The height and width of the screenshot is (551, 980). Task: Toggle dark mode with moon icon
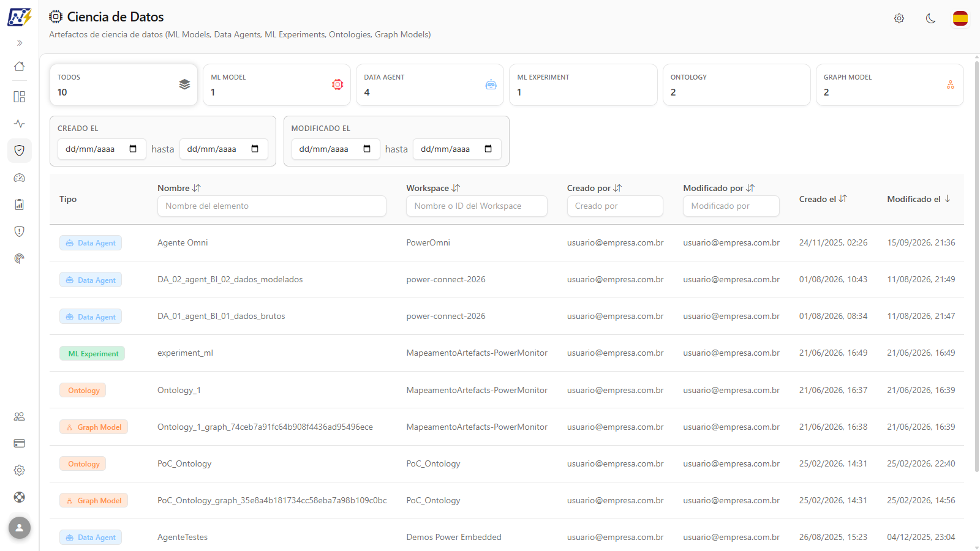(x=930, y=18)
